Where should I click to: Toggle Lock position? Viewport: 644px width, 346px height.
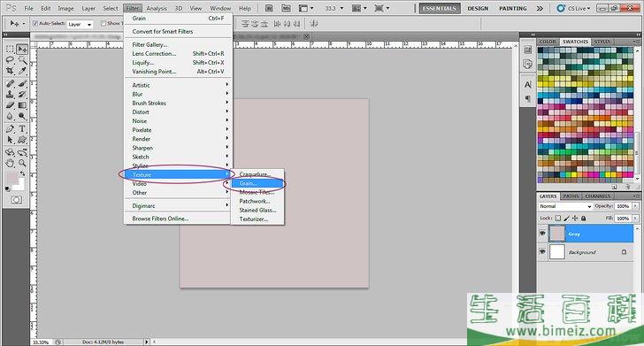[x=575, y=219]
